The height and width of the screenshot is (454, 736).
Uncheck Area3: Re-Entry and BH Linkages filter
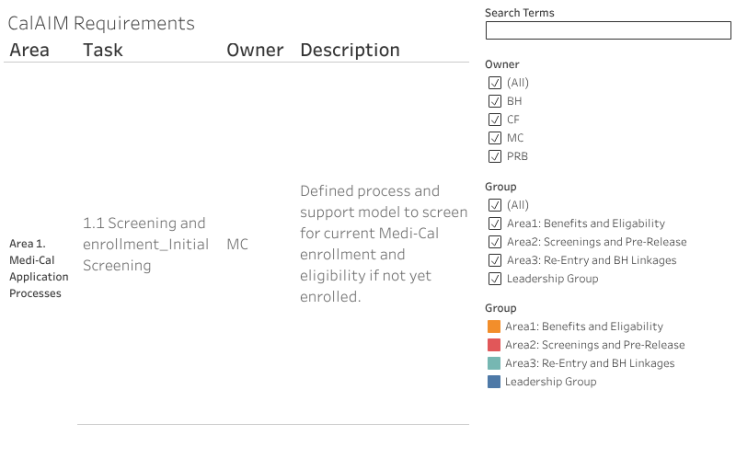click(x=494, y=260)
